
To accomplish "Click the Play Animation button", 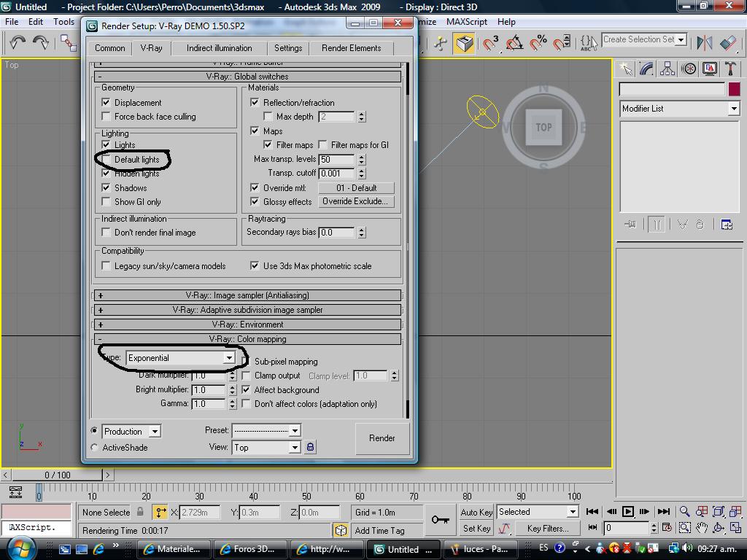I will pyautogui.click(x=628, y=511).
